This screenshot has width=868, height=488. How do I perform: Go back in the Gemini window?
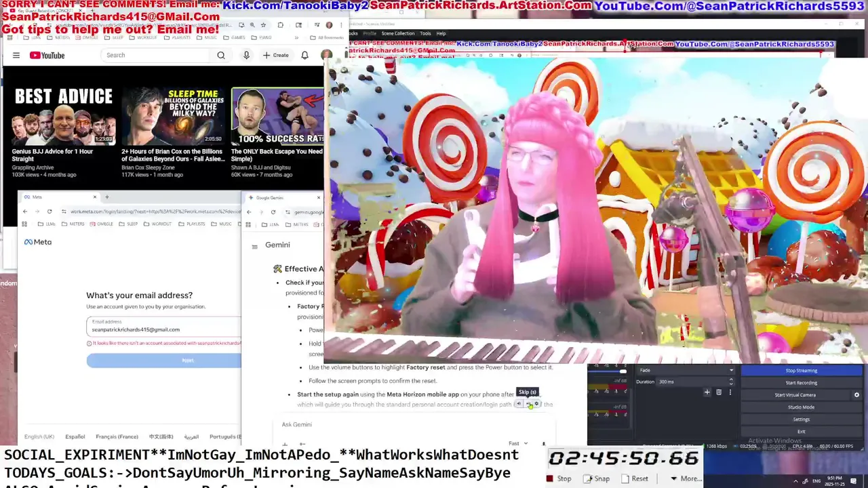tap(249, 212)
